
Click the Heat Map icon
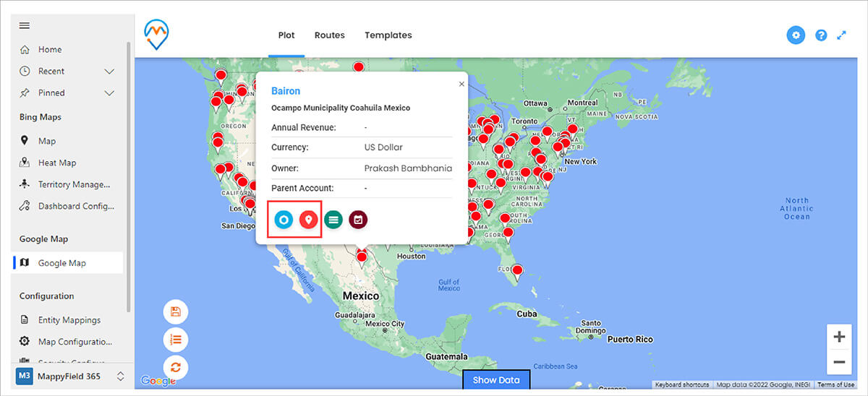point(25,163)
